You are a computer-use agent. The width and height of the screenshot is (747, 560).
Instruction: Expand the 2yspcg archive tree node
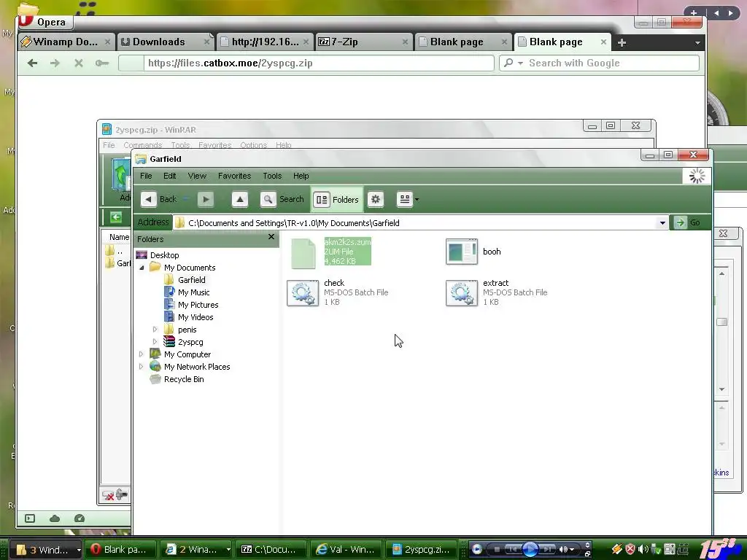pos(155,342)
